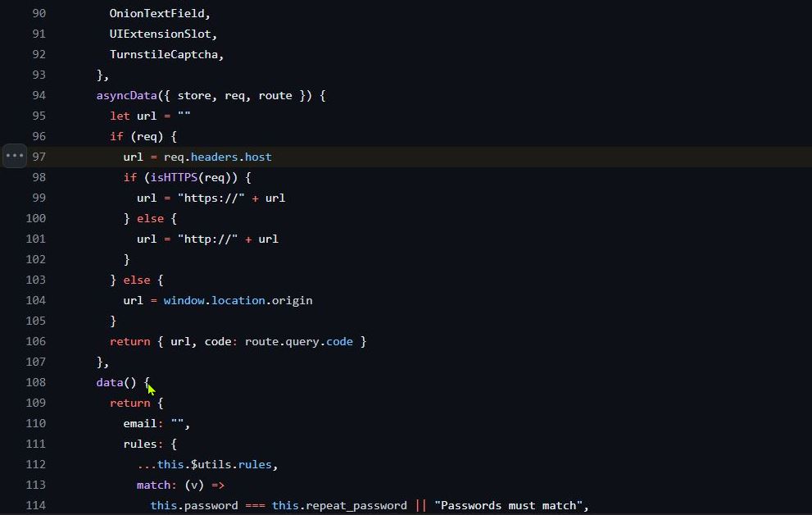Click 'else' keyword on line 103
812x515 pixels.
click(137, 280)
